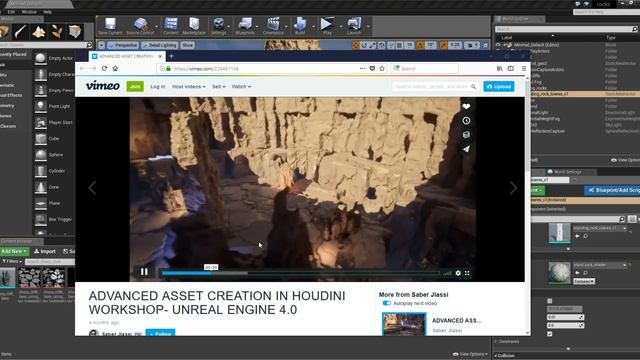The image size is (640, 360).
Task: Open the Content toolbar button
Action: [171, 26]
